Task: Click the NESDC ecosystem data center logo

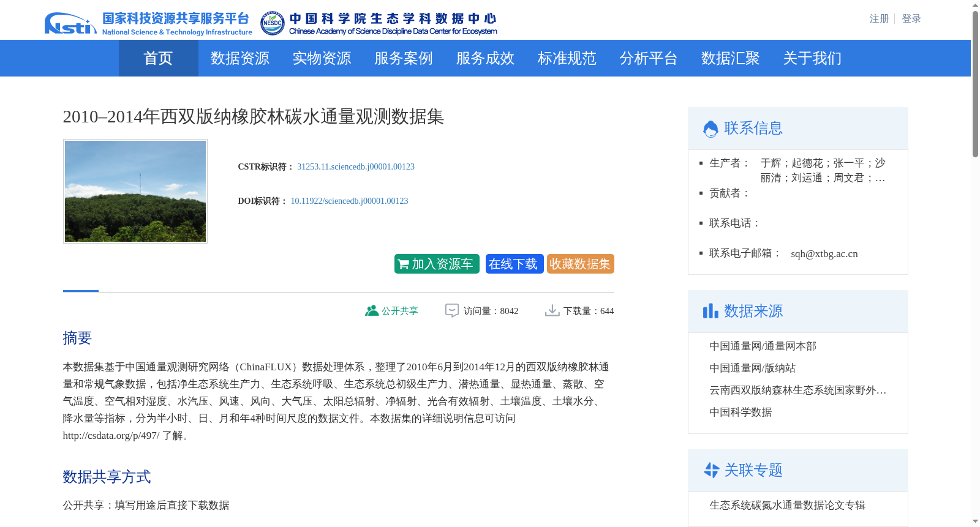Action: pos(379,23)
